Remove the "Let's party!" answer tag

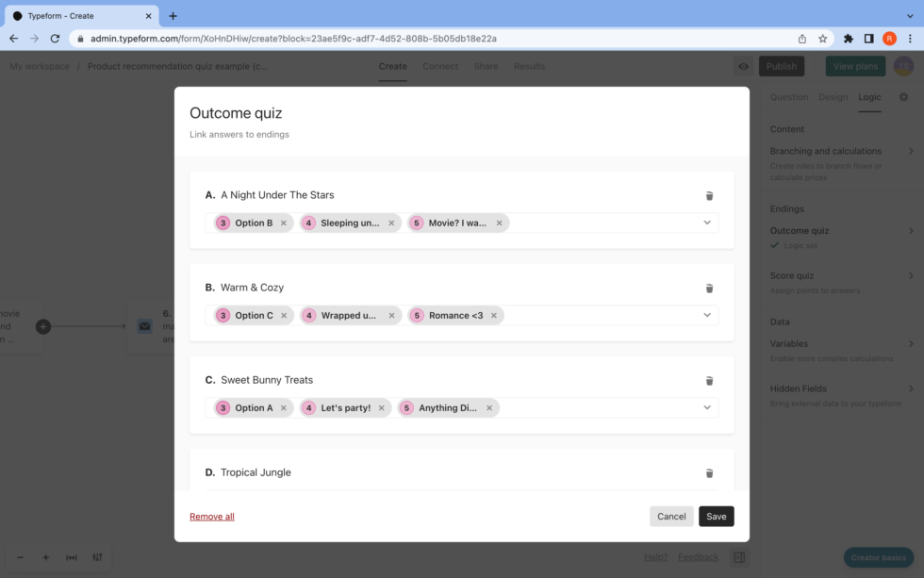click(x=381, y=407)
